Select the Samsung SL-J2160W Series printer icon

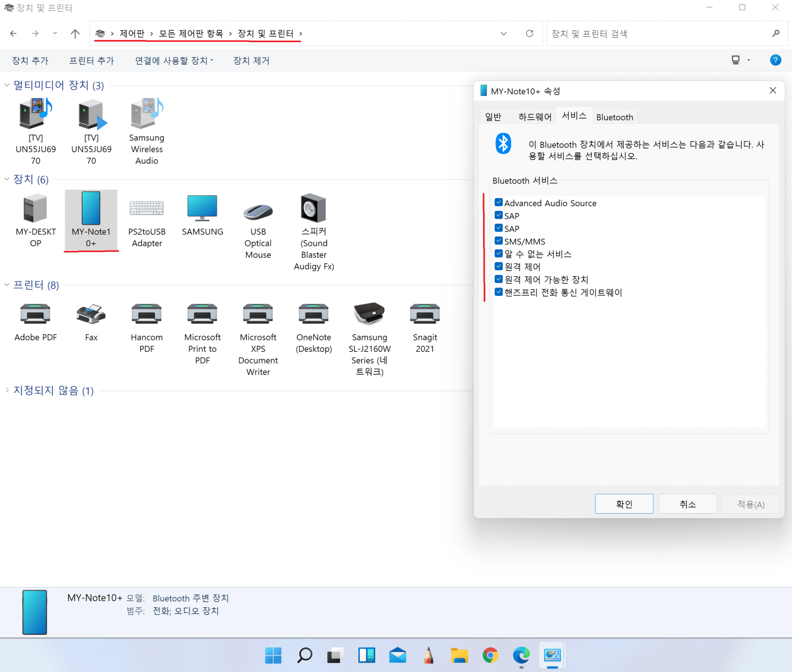pos(369,313)
